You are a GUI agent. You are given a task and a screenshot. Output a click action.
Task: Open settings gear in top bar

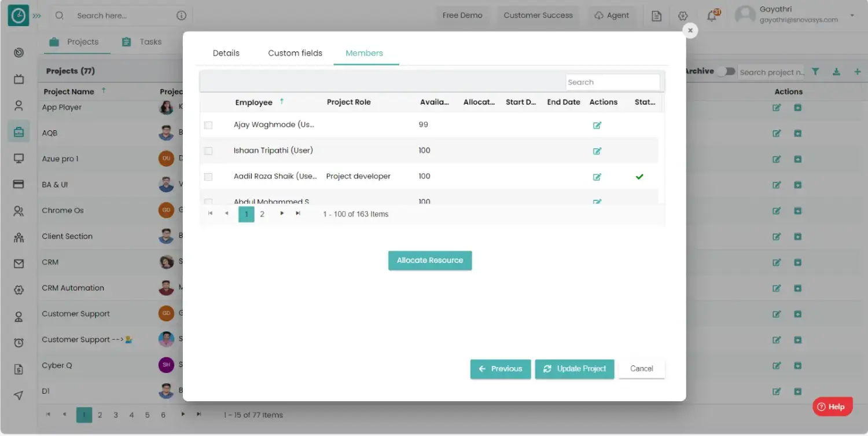(683, 16)
